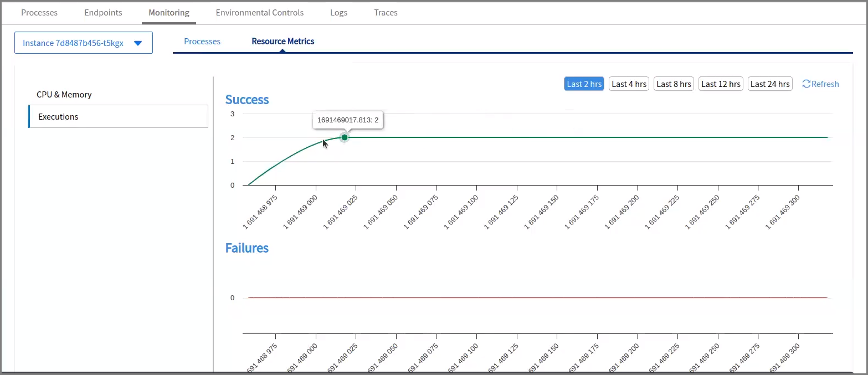
Task: Select the Monitoring tab
Action: point(169,12)
